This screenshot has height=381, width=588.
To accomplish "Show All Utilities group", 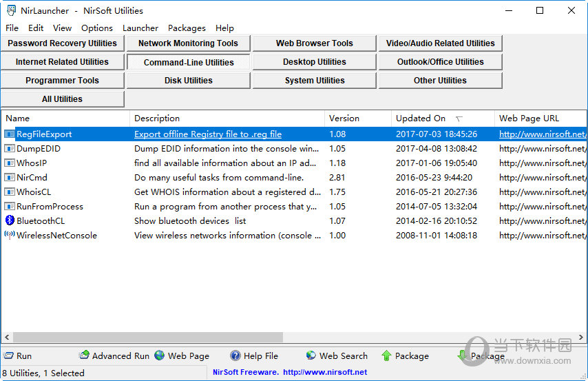I will click(62, 99).
